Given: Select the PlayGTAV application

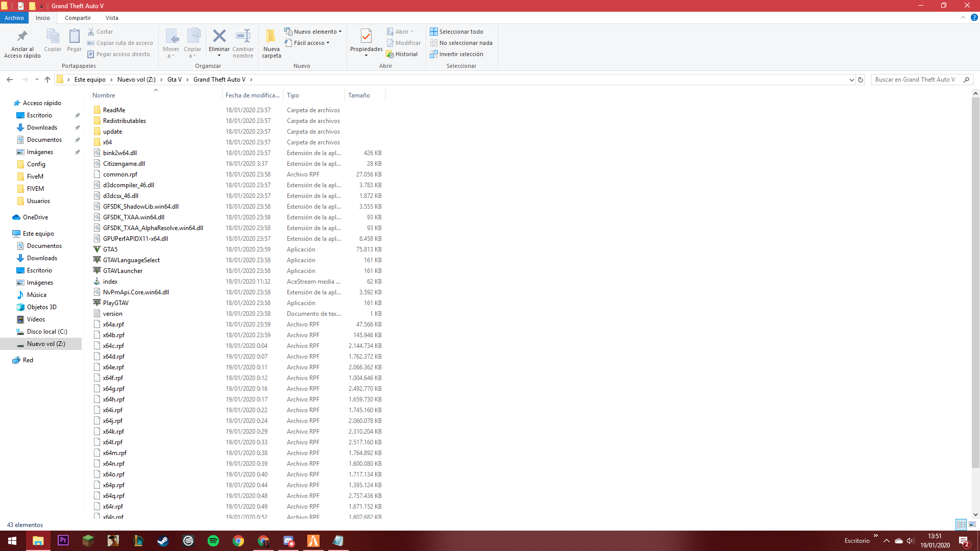Looking at the screenshot, I should click(115, 303).
